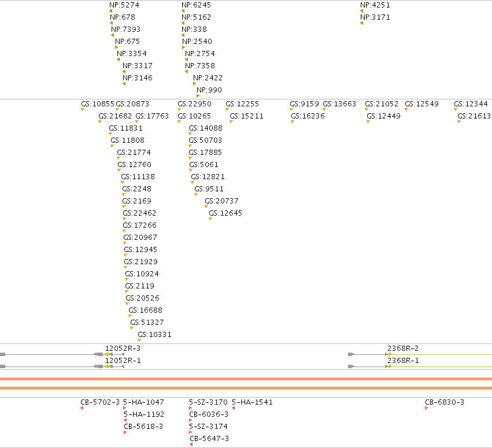Select transcript label 12052R-3
This screenshot has width=492, height=448.
(123, 349)
